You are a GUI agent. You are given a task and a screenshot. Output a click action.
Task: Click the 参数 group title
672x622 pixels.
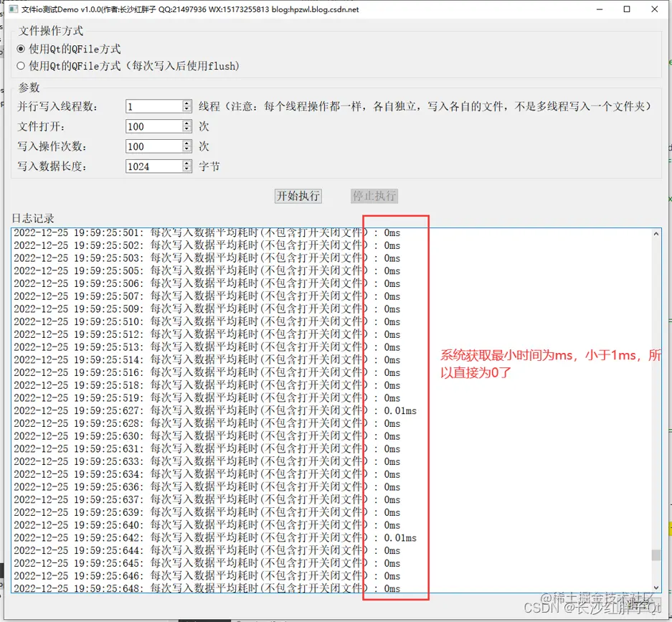click(29, 88)
